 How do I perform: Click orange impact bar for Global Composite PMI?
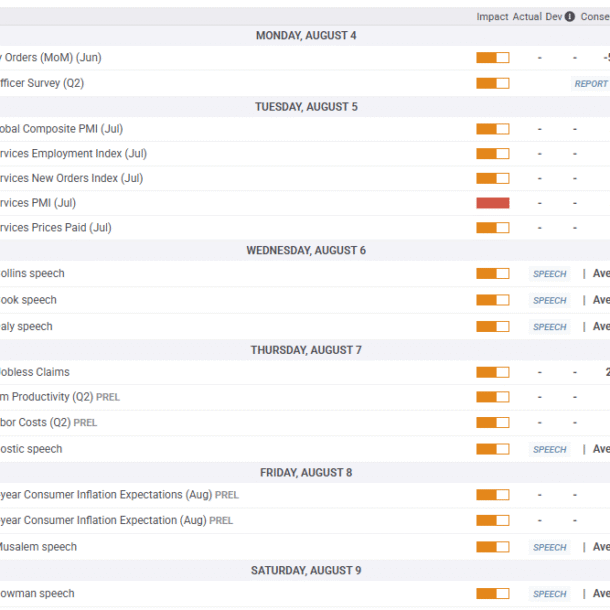493,129
